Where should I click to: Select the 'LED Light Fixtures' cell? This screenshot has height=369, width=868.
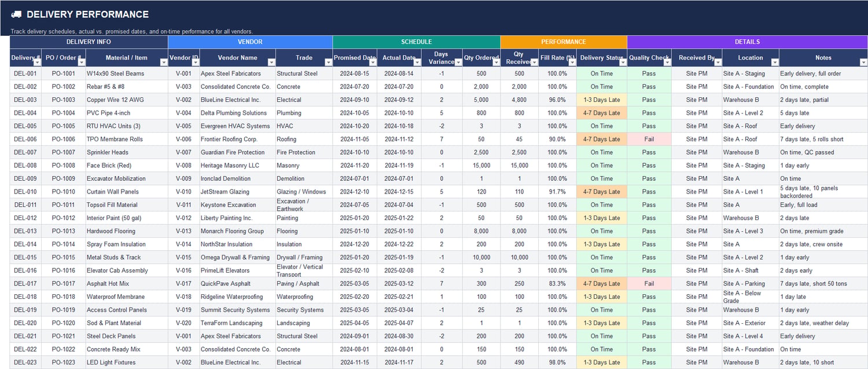126,363
